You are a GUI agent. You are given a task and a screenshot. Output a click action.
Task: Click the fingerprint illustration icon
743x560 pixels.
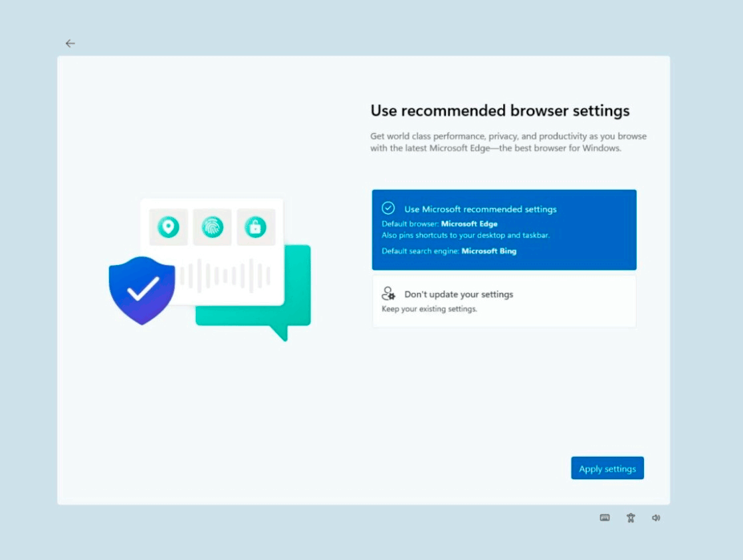212,227
